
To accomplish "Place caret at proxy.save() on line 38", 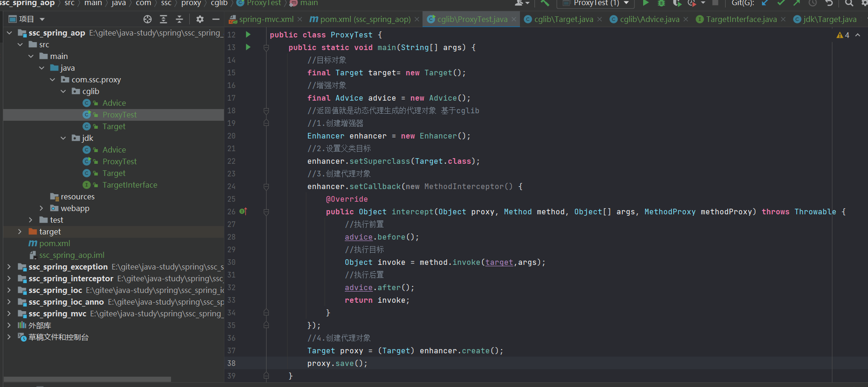I will tap(337, 363).
